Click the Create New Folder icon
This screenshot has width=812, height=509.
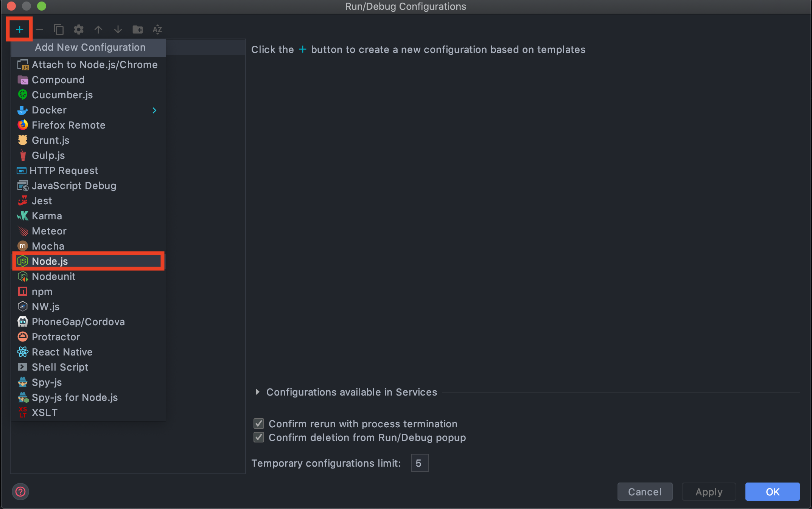point(138,29)
